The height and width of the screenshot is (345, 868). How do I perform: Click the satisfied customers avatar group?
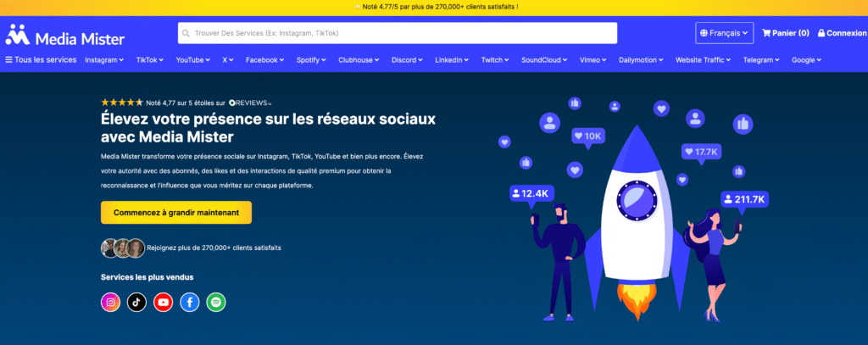123,248
